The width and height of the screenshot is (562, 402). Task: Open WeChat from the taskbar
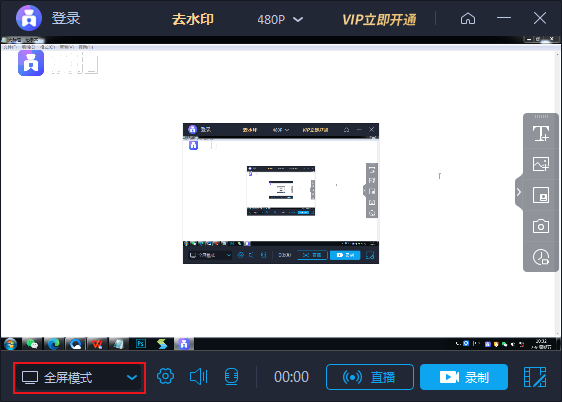coord(32,344)
